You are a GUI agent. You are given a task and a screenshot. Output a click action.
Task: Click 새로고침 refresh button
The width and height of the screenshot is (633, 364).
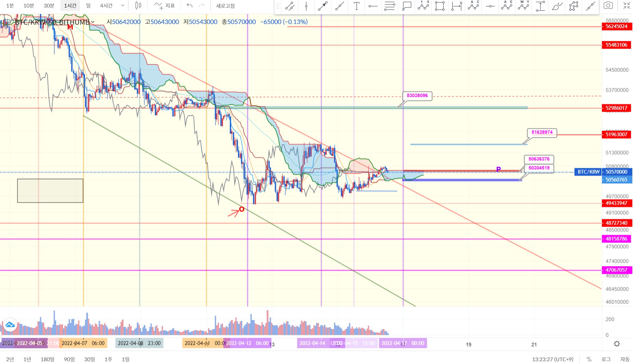[225, 6]
